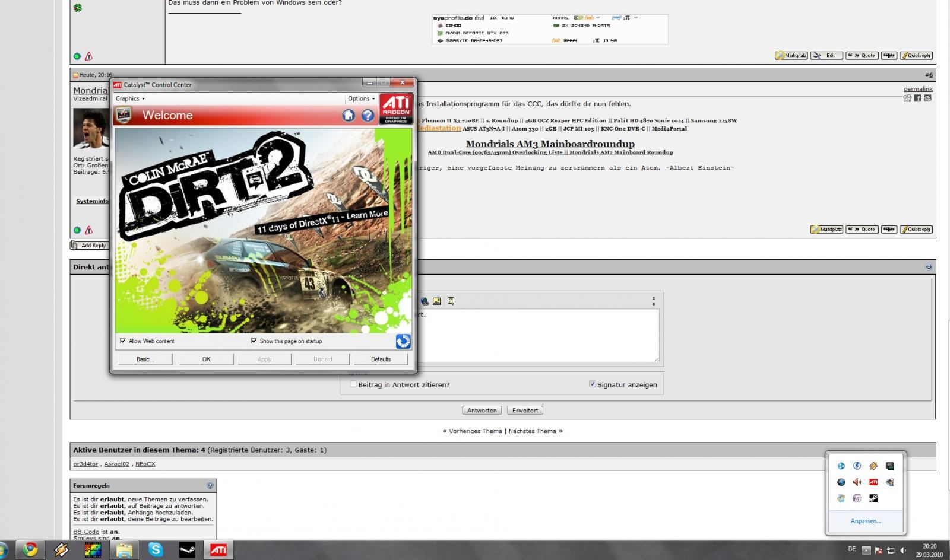Screen dimensions: 950x560
Task: Click the Erweitert button
Action: click(x=525, y=411)
